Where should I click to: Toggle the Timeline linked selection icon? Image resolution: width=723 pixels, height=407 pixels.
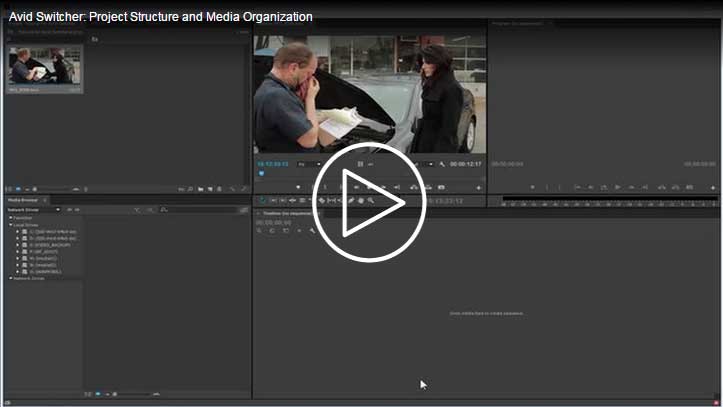point(286,230)
